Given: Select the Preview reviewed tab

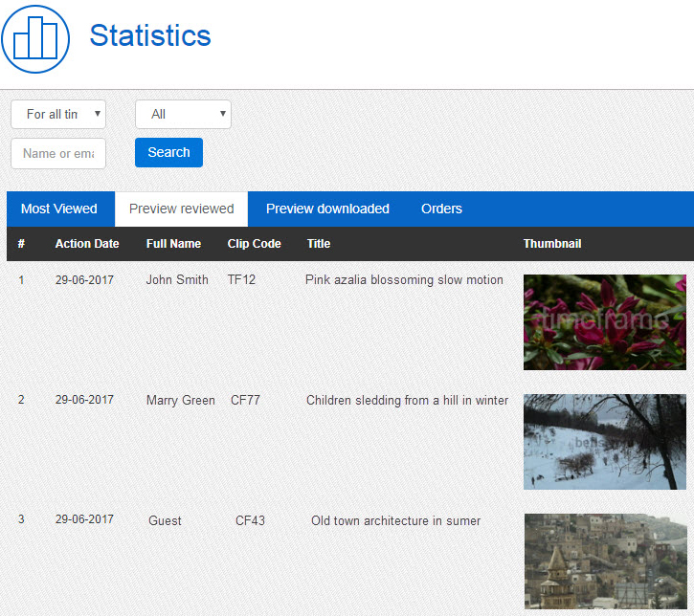Looking at the screenshot, I should click(x=181, y=209).
